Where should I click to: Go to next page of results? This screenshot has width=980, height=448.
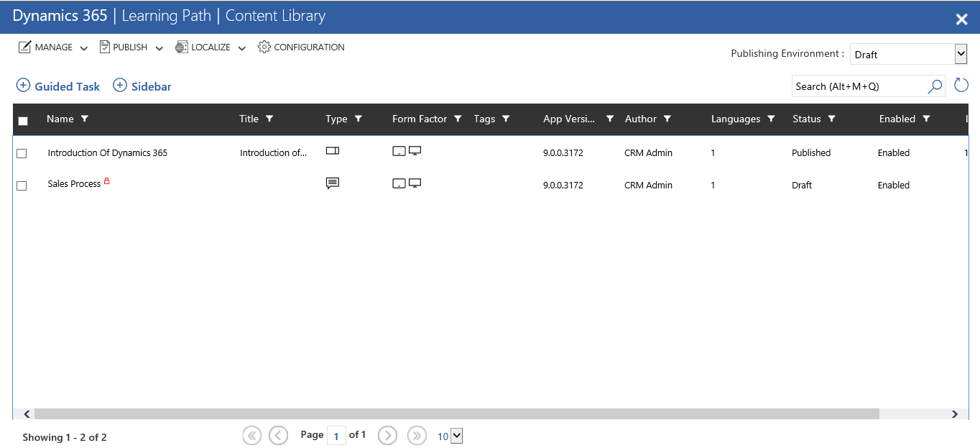387,435
